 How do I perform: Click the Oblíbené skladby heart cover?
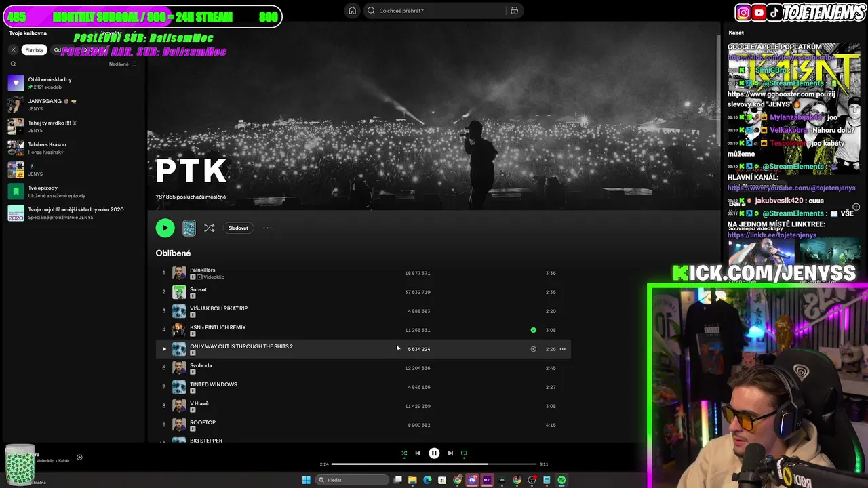pos(16,83)
